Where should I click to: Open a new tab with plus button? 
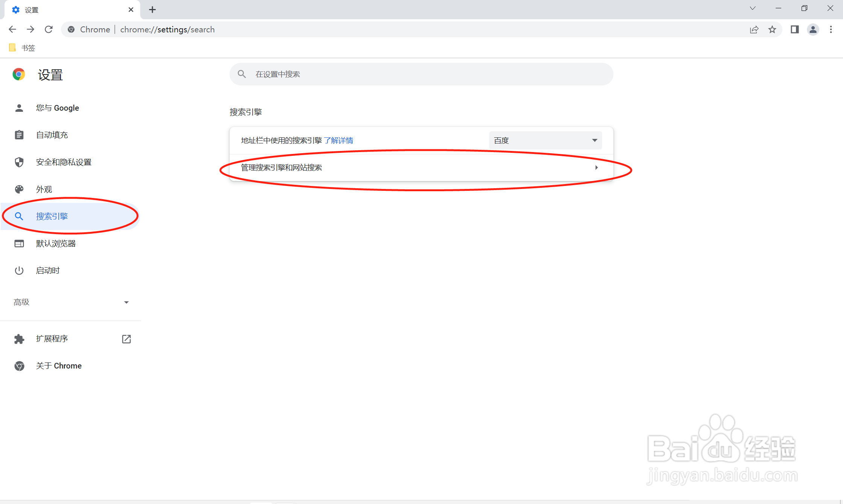click(152, 10)
